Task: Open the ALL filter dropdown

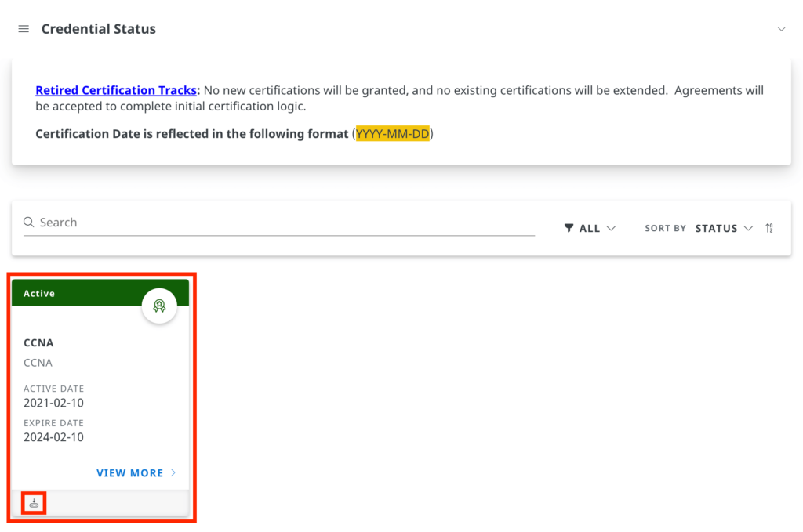Action: pyautogui.click(x=590, y=228)
